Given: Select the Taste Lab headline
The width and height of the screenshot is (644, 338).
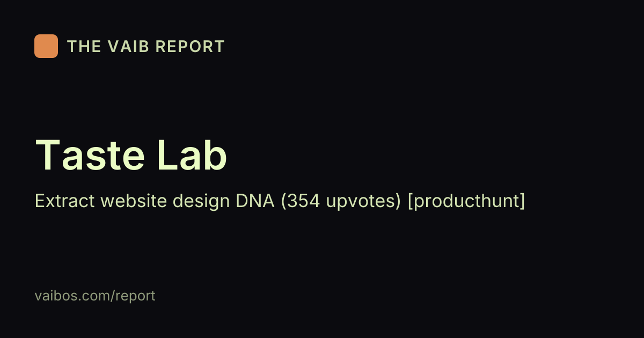Looking at the screenshot, I should (x=131, y=156).
